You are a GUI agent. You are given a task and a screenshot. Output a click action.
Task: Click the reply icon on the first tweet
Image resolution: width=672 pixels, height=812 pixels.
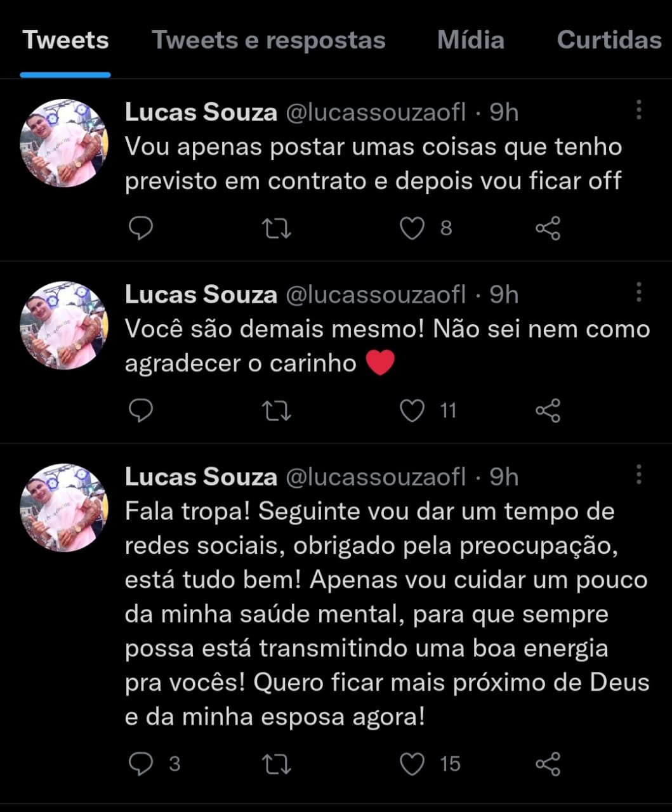141,229
